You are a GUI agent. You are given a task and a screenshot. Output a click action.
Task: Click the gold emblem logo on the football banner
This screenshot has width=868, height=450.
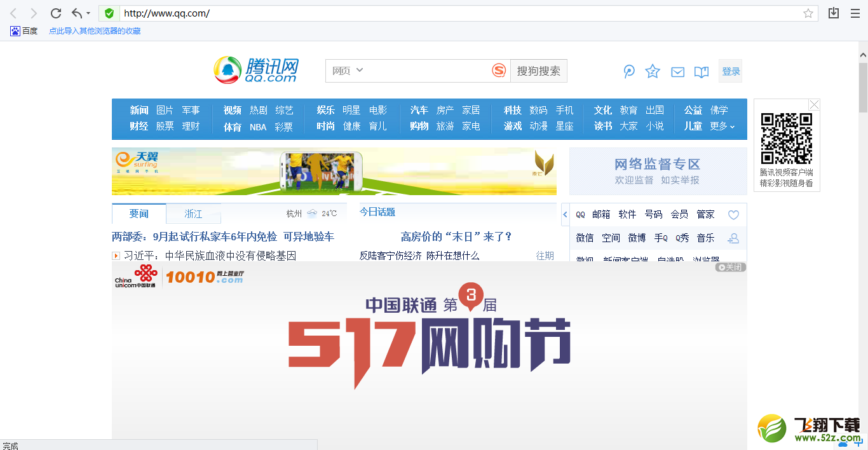(x=544, y=163)
